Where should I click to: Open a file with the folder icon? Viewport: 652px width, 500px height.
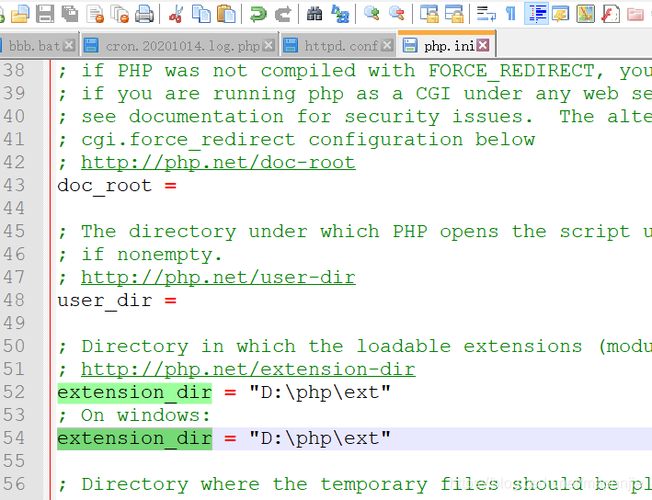(x=20, y=14)
